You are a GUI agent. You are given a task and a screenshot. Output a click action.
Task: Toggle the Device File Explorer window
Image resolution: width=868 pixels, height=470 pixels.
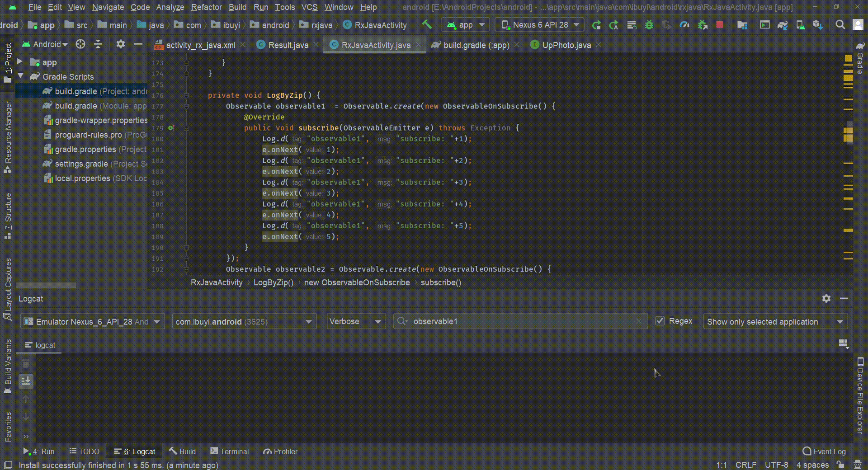[860, 395]
